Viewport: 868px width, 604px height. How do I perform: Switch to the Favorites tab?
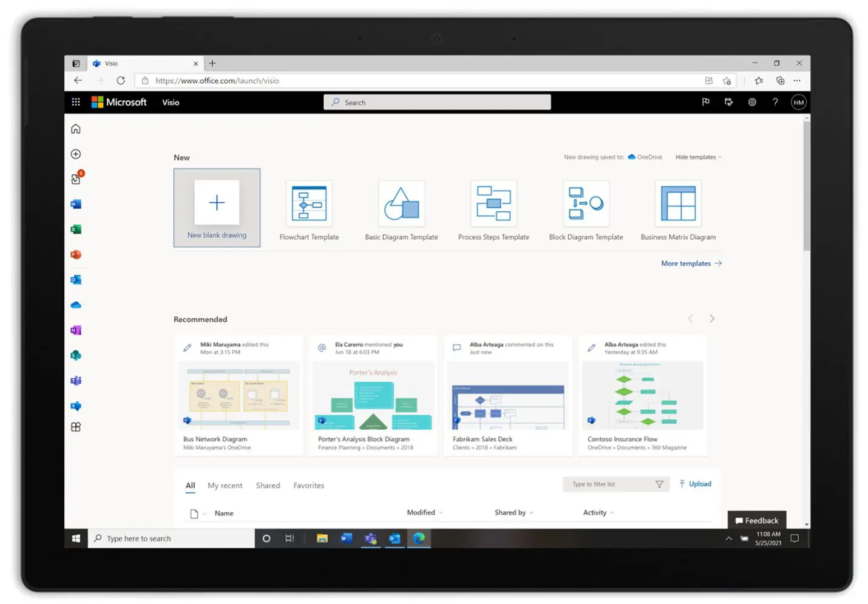309,486
